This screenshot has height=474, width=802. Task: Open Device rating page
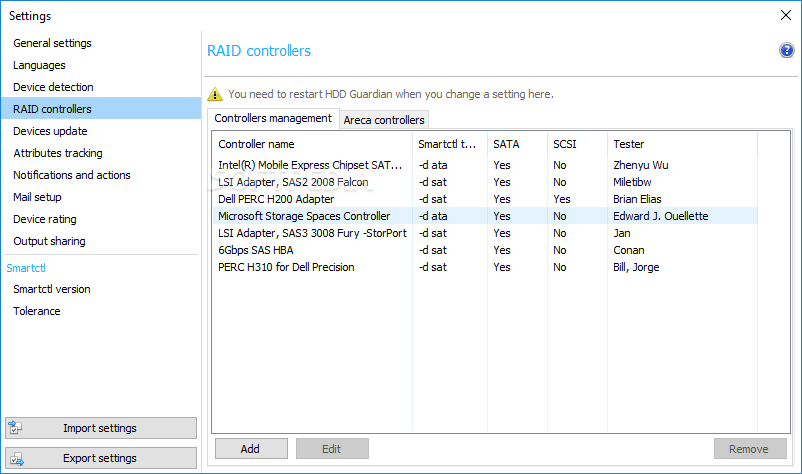pos(44,219)
